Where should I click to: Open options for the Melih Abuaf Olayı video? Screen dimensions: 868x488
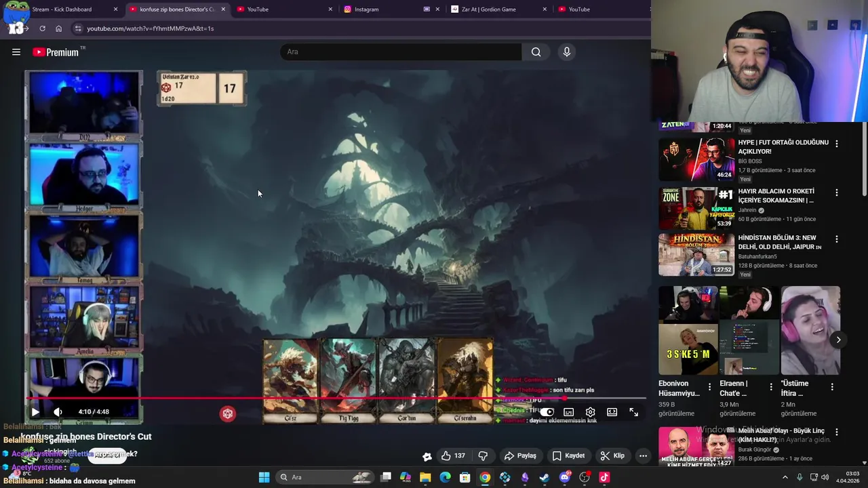pos(836,432)
